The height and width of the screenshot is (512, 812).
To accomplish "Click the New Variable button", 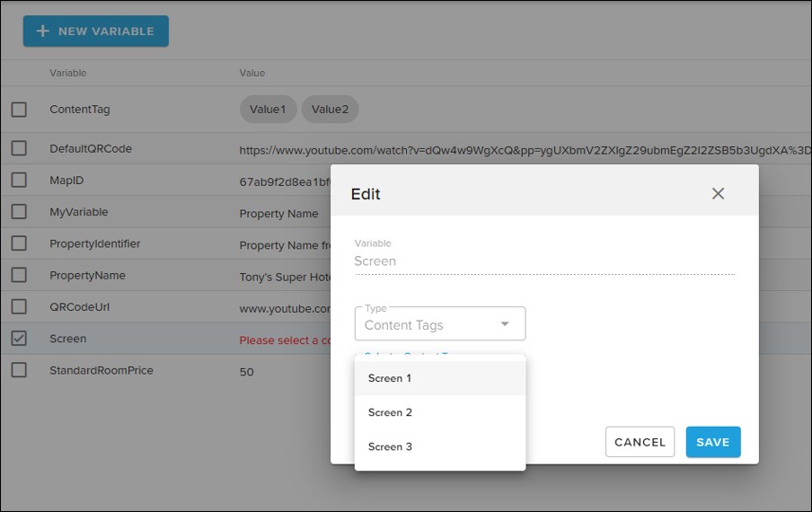I will (x=96, y=31).
